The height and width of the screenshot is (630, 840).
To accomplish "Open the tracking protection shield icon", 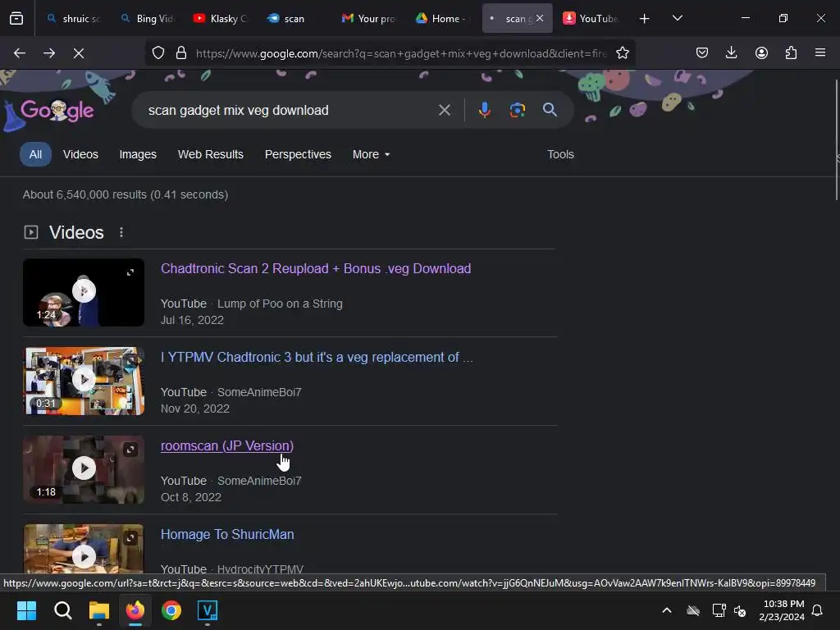I will (x=158, y=53).
